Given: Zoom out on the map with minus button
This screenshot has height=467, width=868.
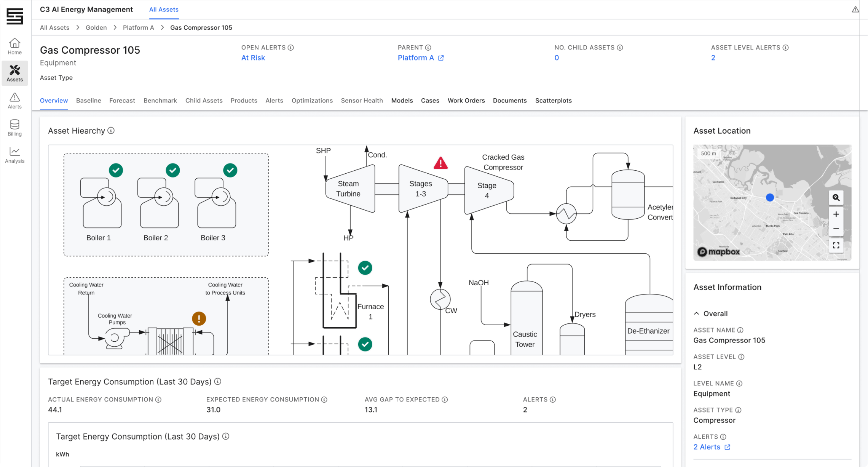Looking at the screenshot, I should 836,229.
